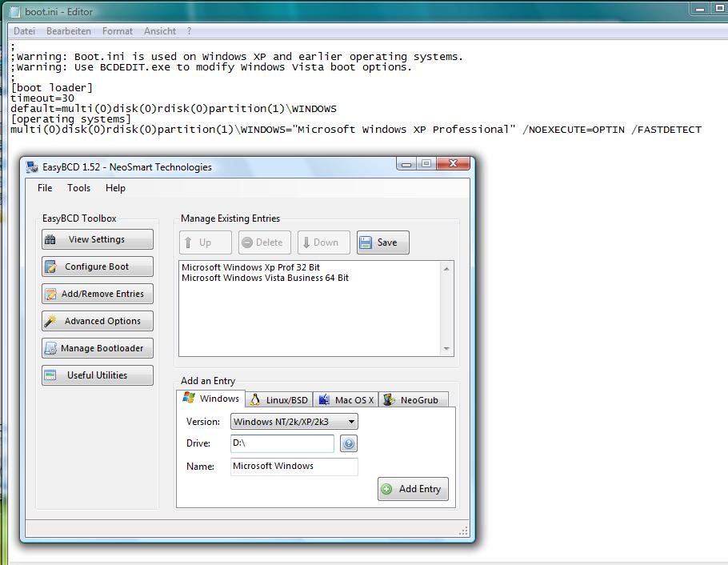Open Bearbeiten menu in boot.ini Editor
This screenshot has height=565, width=728.
coord(69,31)
